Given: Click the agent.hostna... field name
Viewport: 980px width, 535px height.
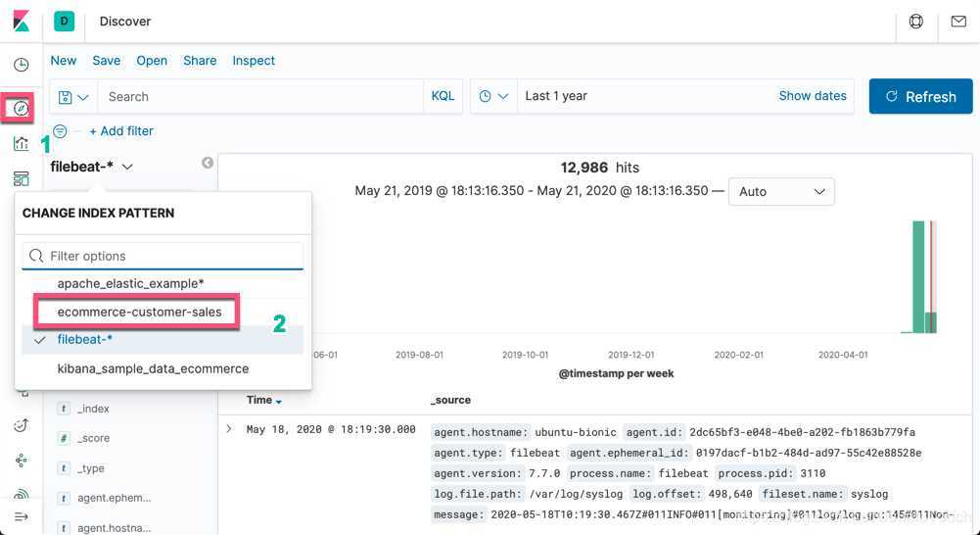Looking at the screenshot, I should [x=115, y=527].
